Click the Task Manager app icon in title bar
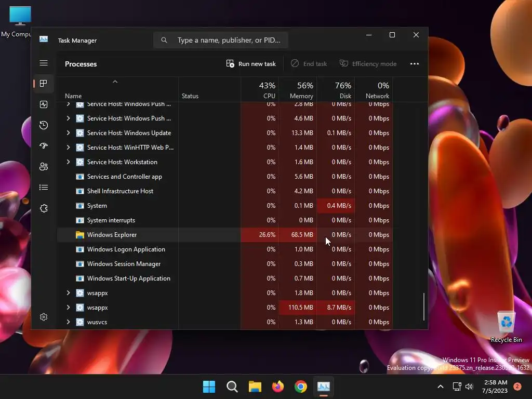 44,39
